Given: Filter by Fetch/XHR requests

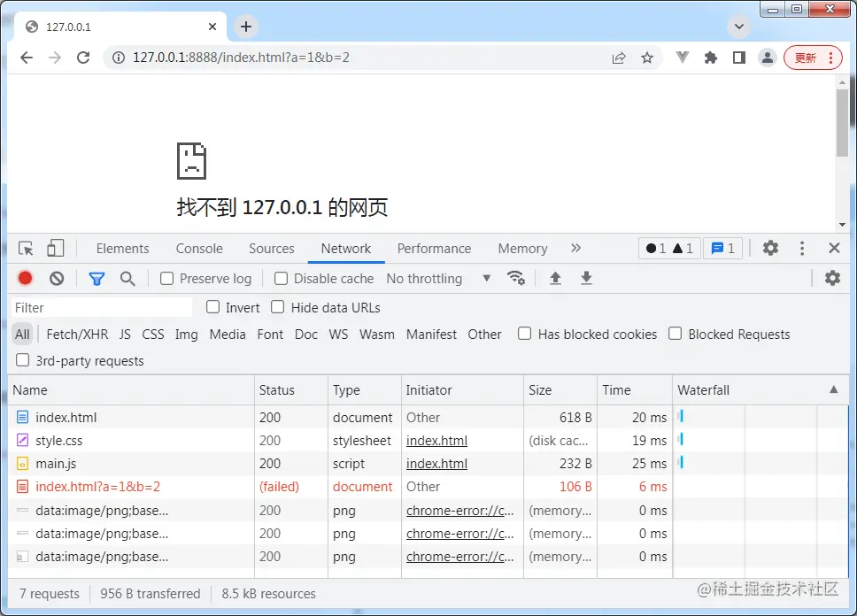Looking at the screenshot, I should [x=77, y=334].
